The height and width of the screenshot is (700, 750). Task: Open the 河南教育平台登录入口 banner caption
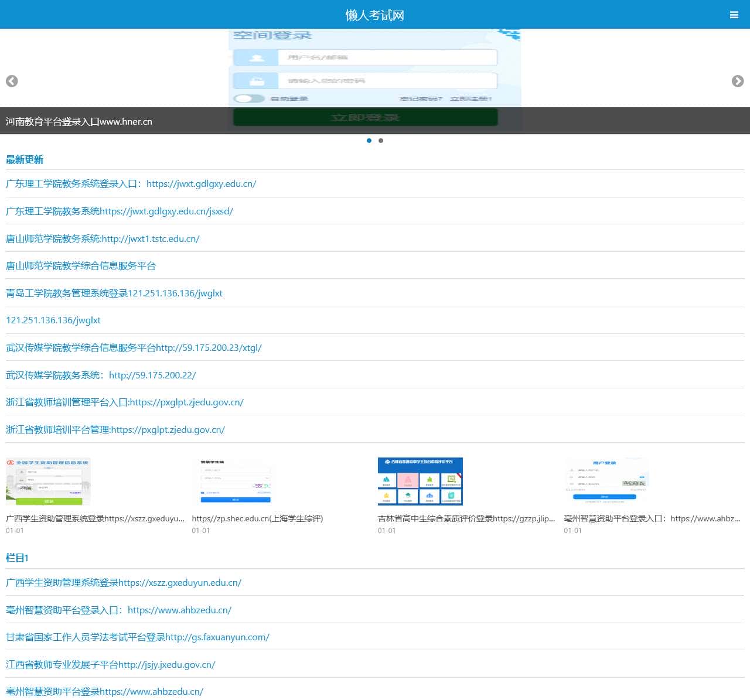click(79, 122)
